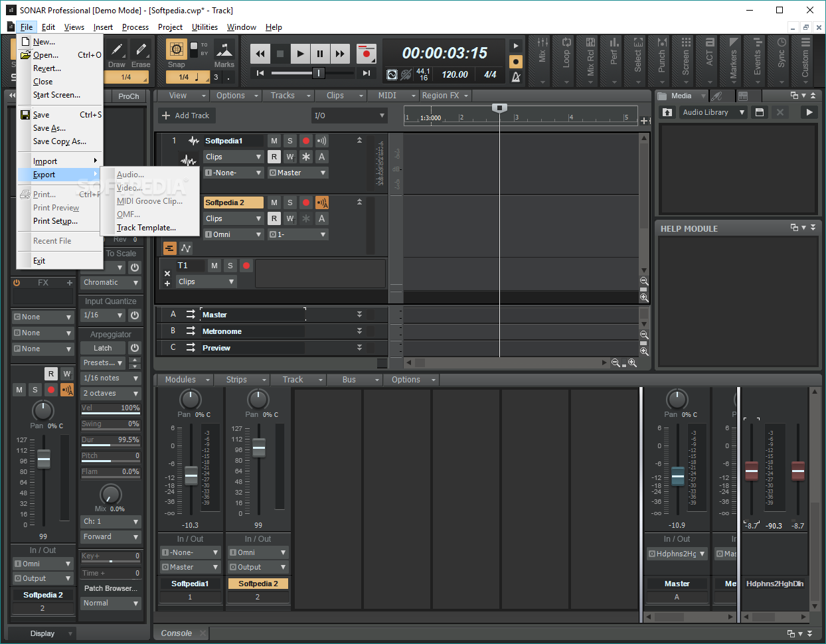Image resolution: width=826 pixels, height=644 pixels.
Task: Open the Region FX menu
Action: (x=445, y=96)
